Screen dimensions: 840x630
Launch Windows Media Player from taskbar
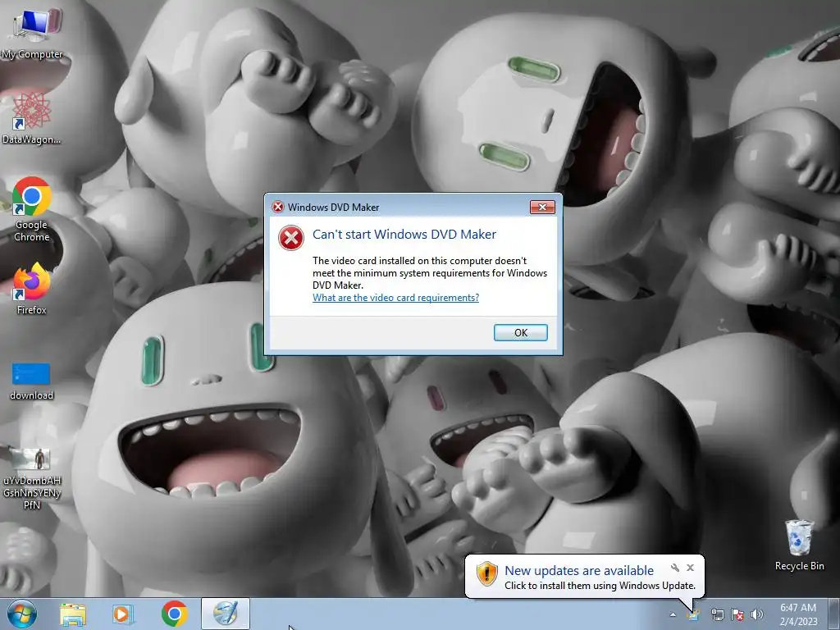click(x=123, y=614)
